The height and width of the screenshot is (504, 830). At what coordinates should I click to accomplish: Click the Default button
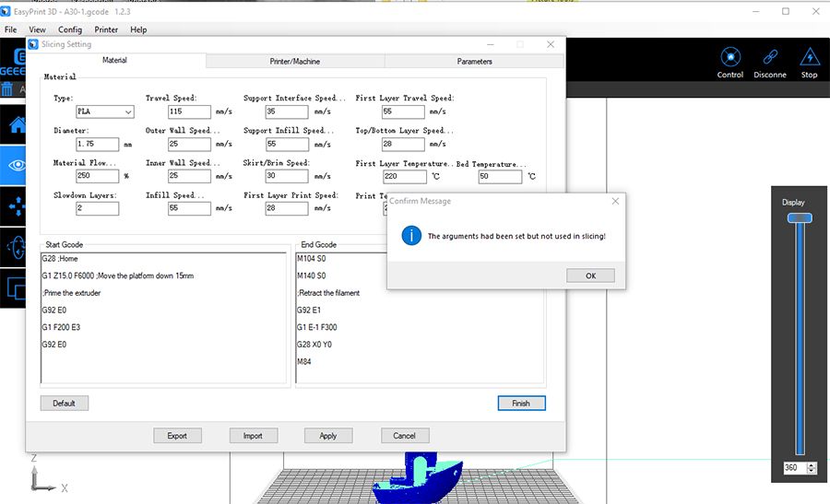coord(64,403)
